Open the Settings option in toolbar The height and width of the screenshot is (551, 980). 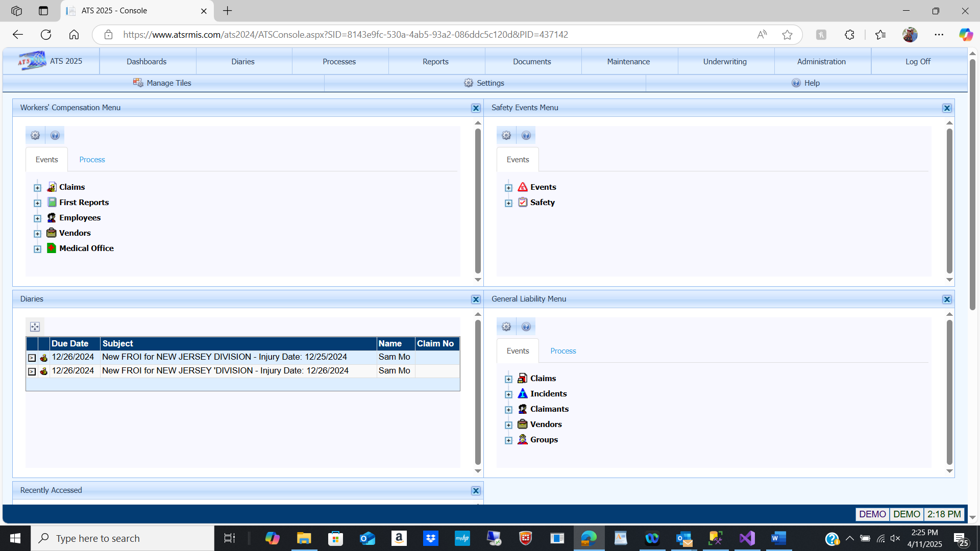click(484, 83)
